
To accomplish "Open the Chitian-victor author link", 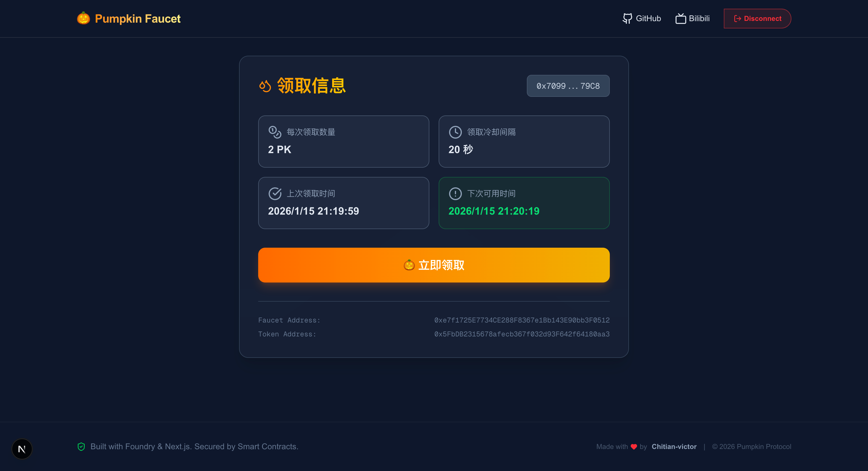I will [674, 446].
